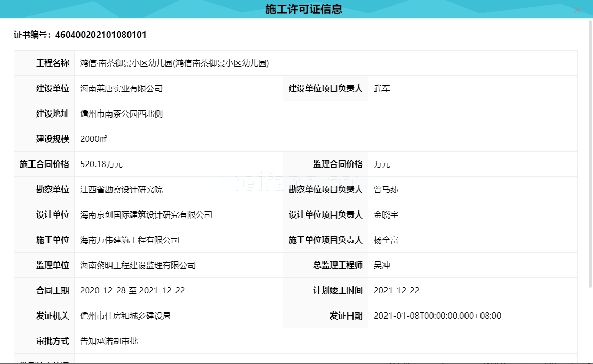The height and width of the screenshot is (364, 593).
Task: Click project manager name 武军
Action: (x=382, y=89)
